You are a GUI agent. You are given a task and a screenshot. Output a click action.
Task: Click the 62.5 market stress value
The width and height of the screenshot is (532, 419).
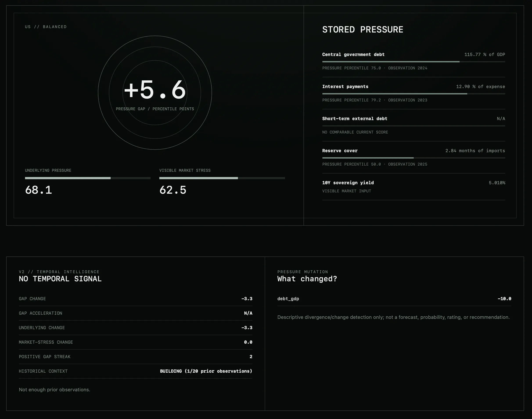tap(173, 190)
